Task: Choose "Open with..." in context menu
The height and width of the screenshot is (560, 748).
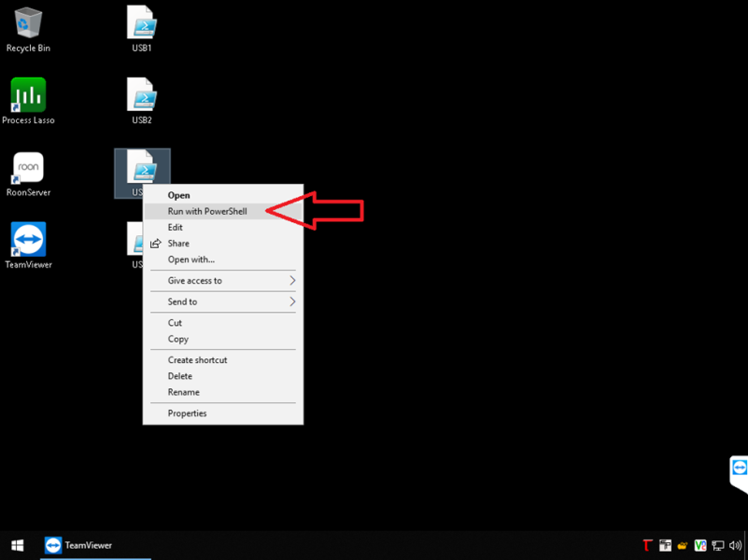Action: [x=191, y=259]
